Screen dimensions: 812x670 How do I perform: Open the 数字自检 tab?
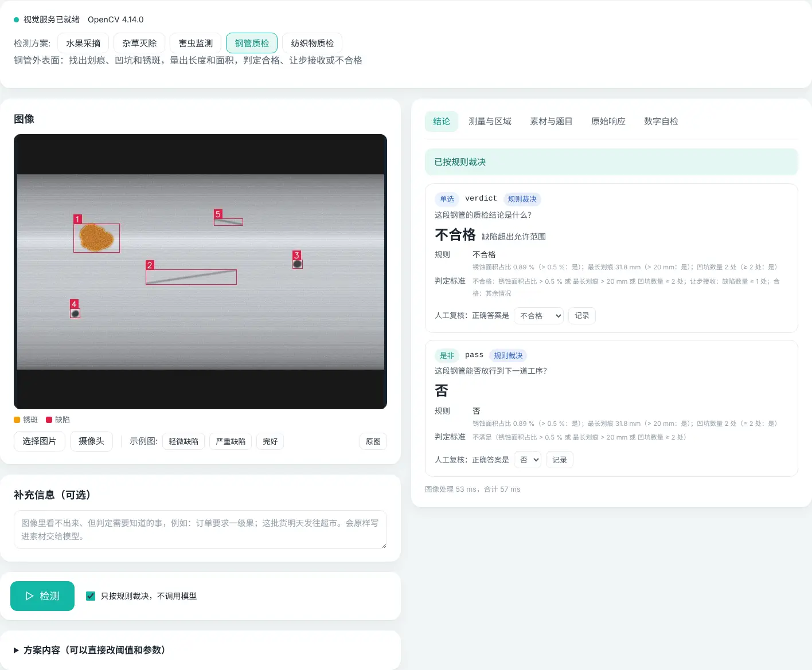661,122
